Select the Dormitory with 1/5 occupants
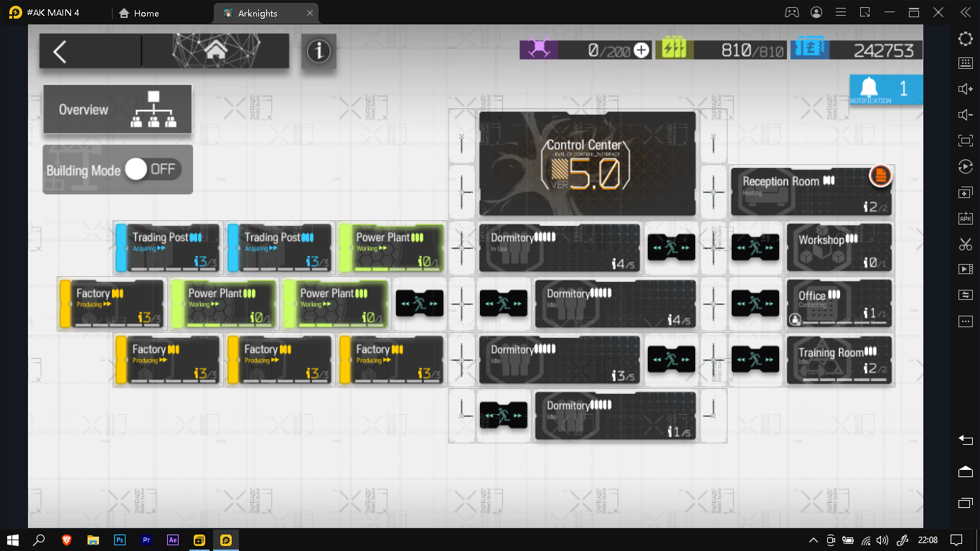980x551 pixels. (x=616, y=415)
